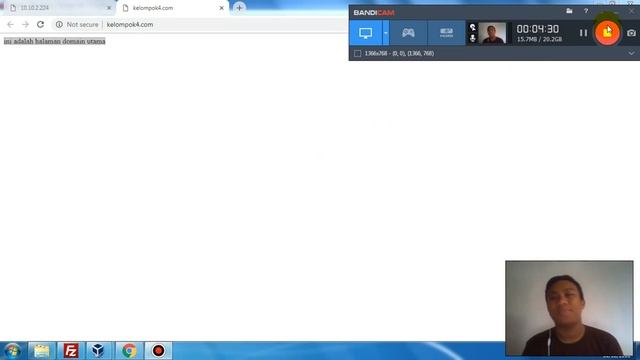Expand the Bandicam panel chevron
The height and width of the screenshot is (360, 640).
click(x=631, y=53)
